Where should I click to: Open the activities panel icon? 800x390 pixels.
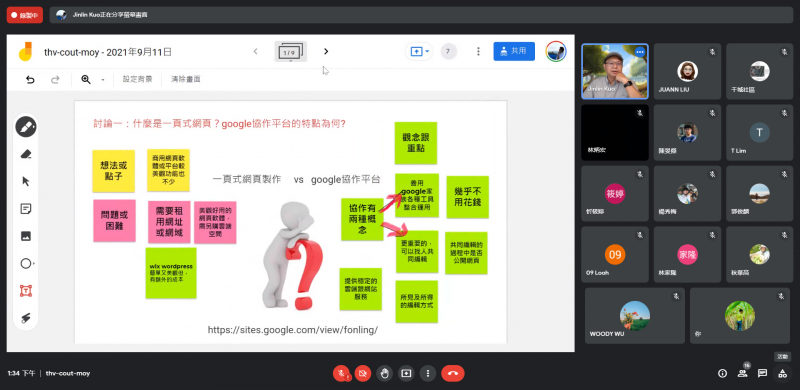[x=782, y=374]
